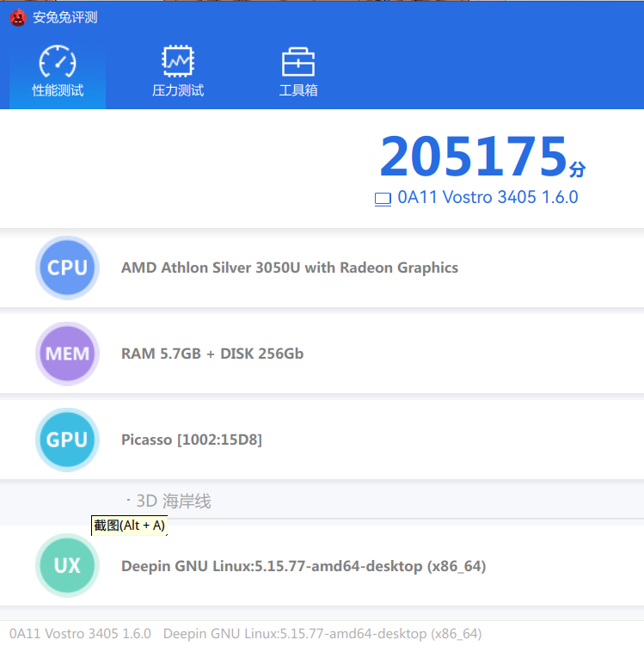644x646 pixels.
Task: Select RAM 5.7GB + DISK 256Gb text
Action: 212,354
